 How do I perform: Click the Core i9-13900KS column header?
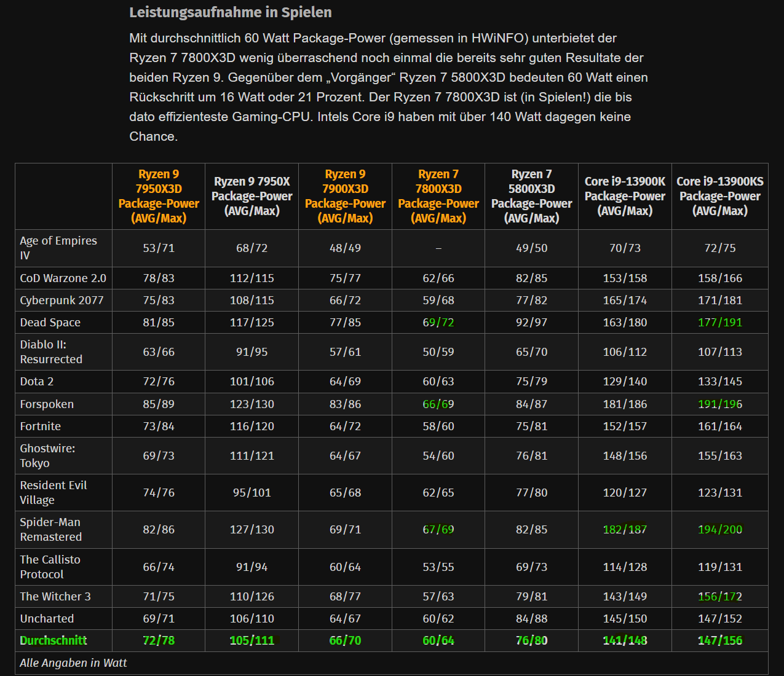(720, 196)
